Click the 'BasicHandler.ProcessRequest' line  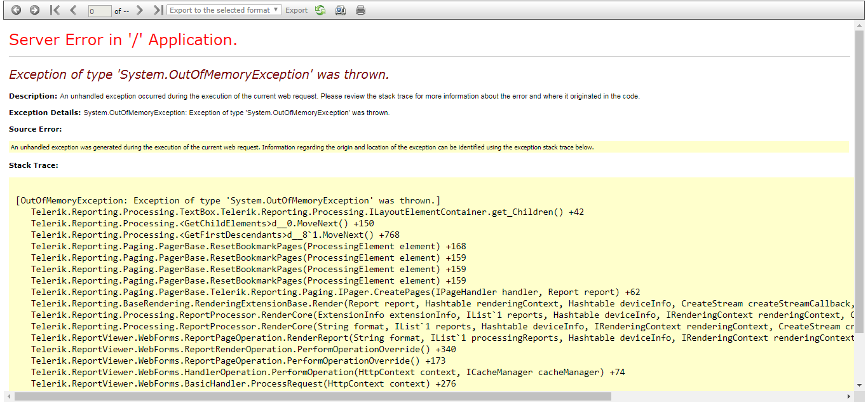[243, 383]
